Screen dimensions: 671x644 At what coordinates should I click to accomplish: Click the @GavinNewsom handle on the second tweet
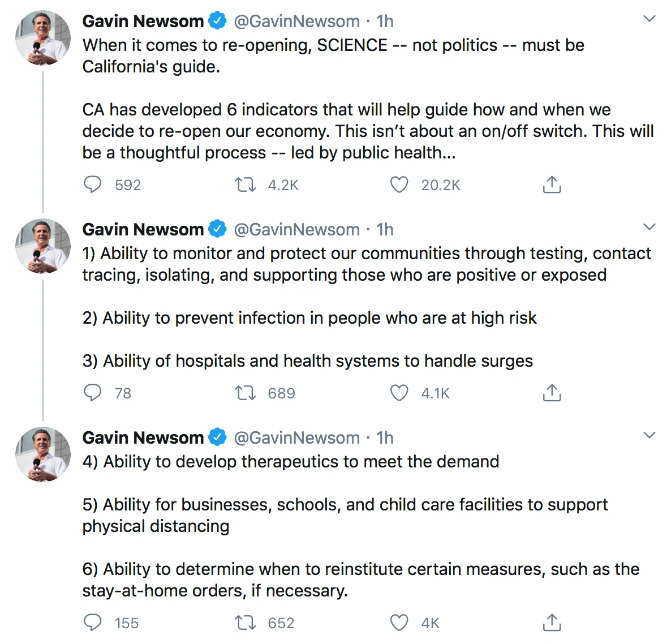(296, 230)
